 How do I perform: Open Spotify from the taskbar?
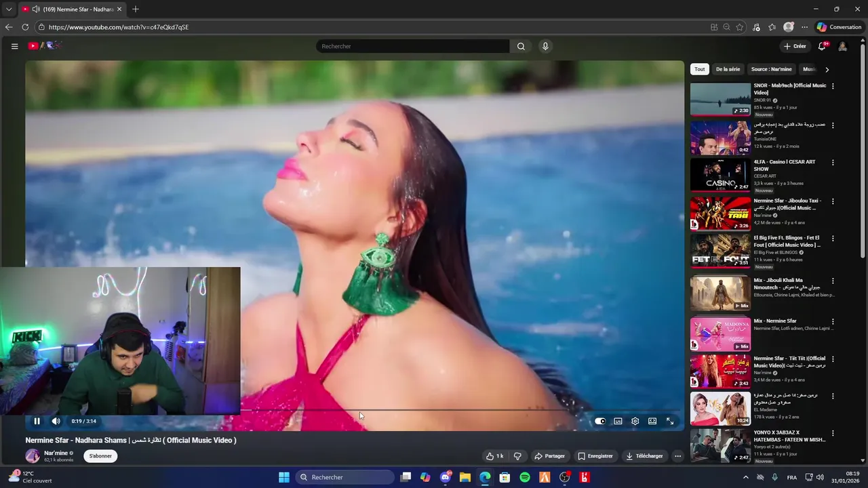coord(525,477)
